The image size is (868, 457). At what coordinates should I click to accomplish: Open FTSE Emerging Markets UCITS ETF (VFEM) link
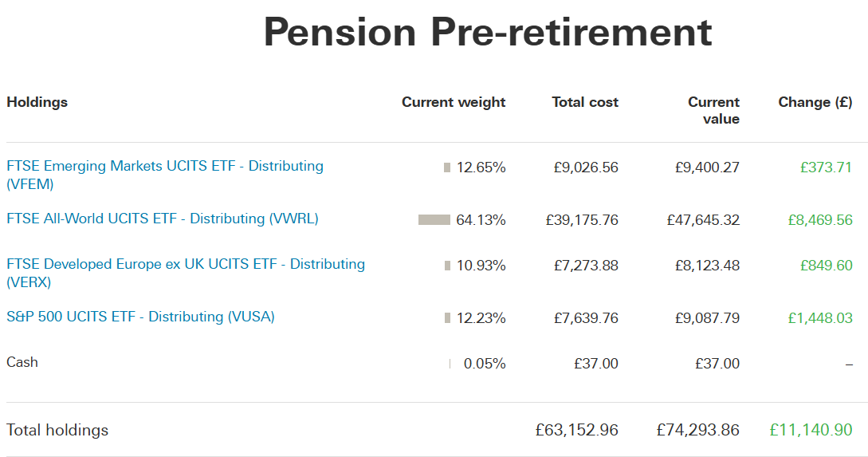tap(165, 175)
